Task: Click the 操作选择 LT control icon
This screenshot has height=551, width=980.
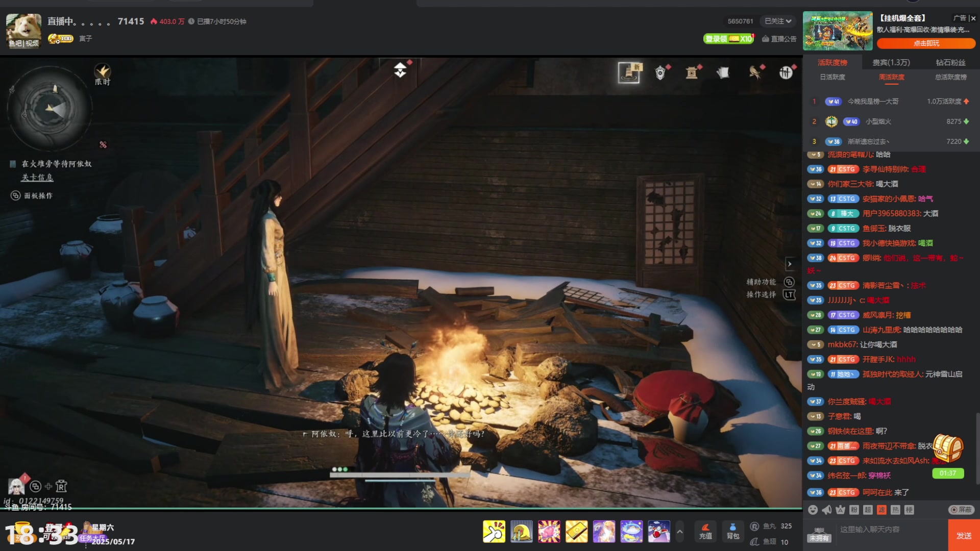Action: 789,295
